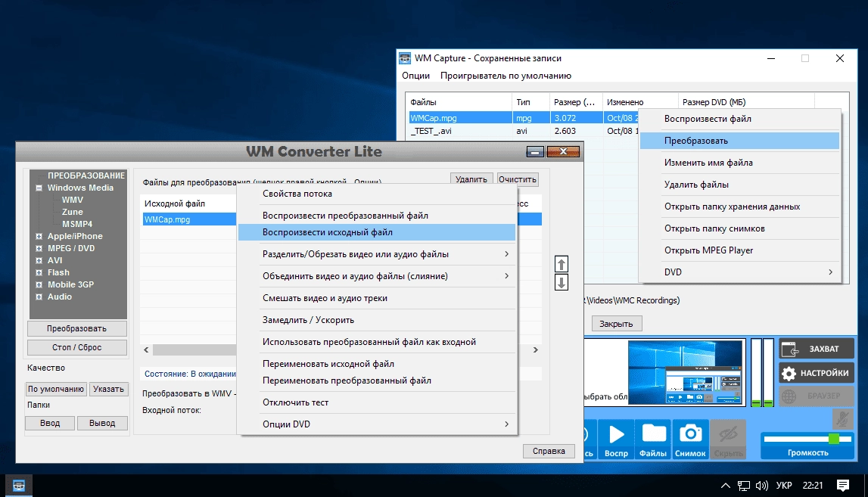The image size is (868, 497).
Task: Expand the Mobile 3GP tree node
Action: pyautogui.click(x=39, y=285)
